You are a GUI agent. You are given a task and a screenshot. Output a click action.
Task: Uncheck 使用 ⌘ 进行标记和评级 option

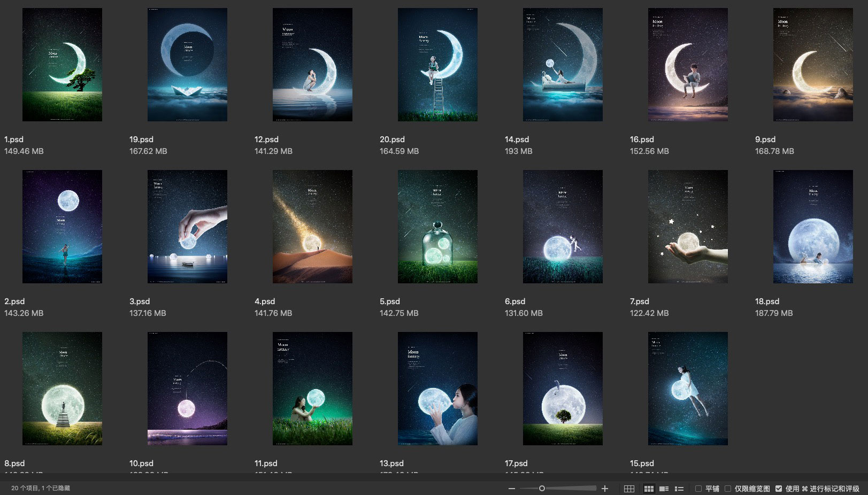point(779,489)
